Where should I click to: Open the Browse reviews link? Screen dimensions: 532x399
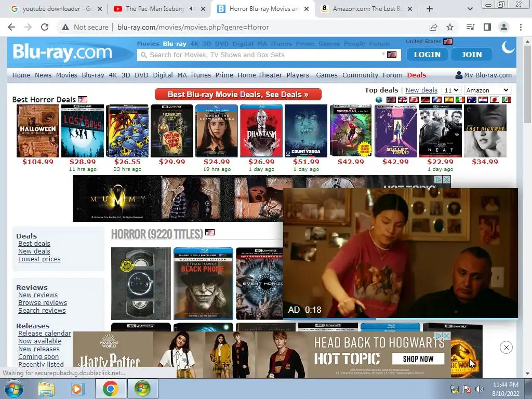tap(43, 303)
